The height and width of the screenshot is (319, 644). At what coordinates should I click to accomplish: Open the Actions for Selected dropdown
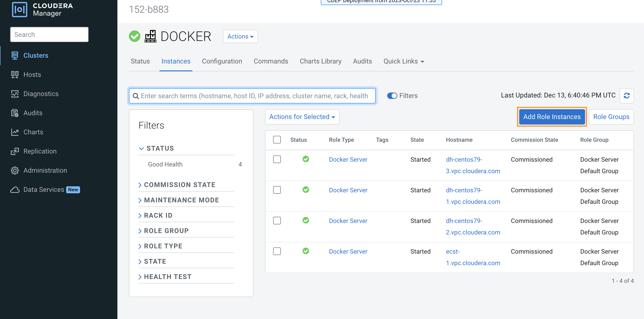point(302,117)
